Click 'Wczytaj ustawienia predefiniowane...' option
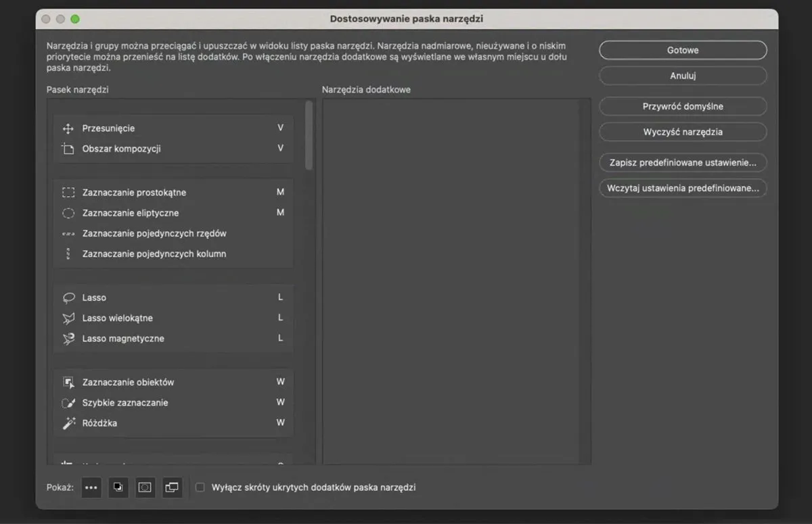Screen dimensions: 812x524 (682, 188)
